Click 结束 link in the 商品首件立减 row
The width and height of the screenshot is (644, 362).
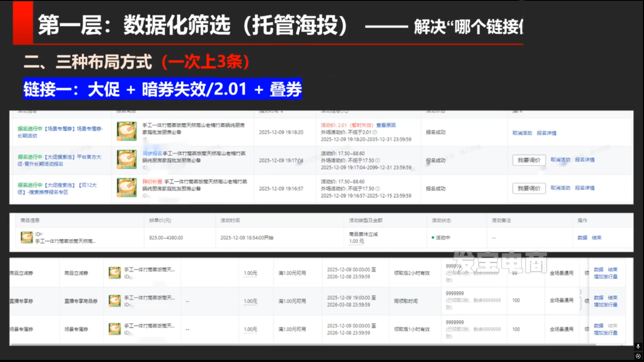(x=597, y=238)
